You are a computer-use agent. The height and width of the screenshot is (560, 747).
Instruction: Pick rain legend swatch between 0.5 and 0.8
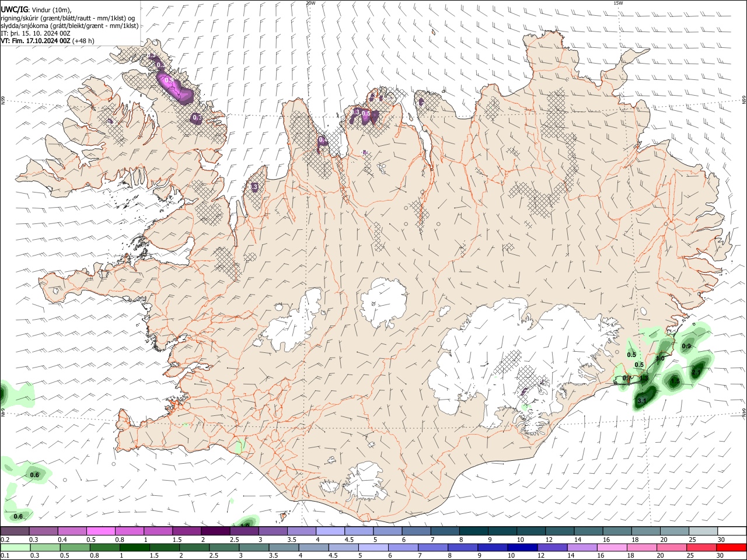(x=75, y=547)
